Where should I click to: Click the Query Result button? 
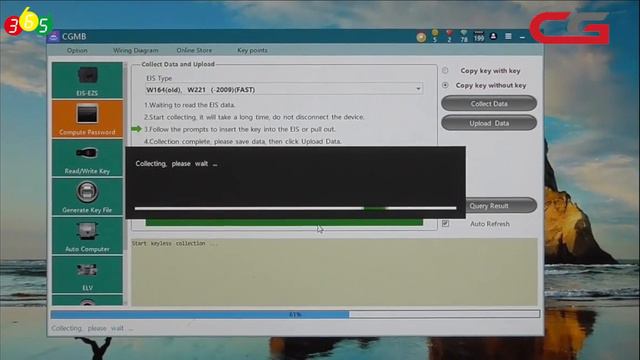[x=501, y=206]
